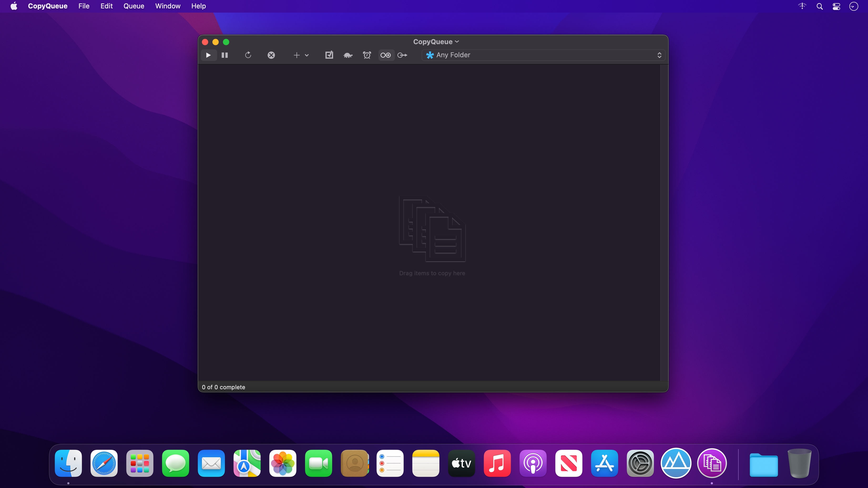The image size is (868, 488).
Task: Close the CopyQueue window
Action: tap(205, 42)
